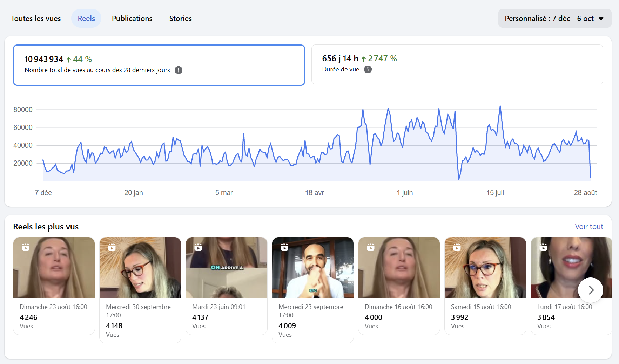Click info icon beside Durée de vue
619x364 pixels.
(x=368, y=69)
